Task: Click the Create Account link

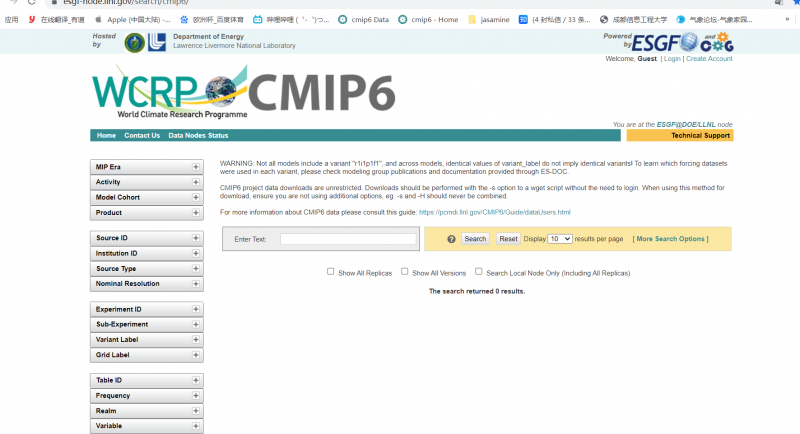Action: click(x=709, y=59)
